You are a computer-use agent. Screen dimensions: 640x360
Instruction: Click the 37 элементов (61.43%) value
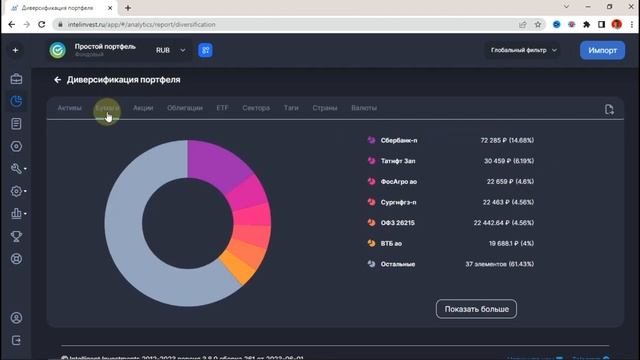coord(500,264)
